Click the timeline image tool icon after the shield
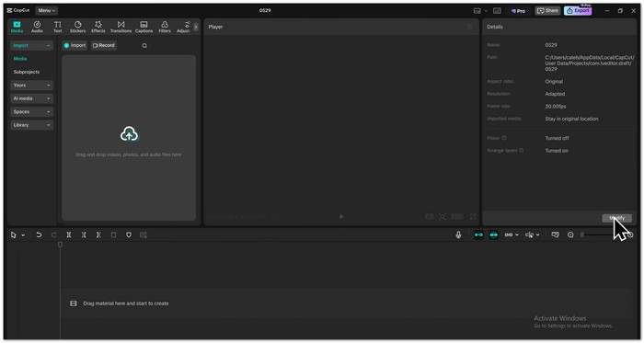The width and height of the screenshot is (644, 343). pos(144,235)
